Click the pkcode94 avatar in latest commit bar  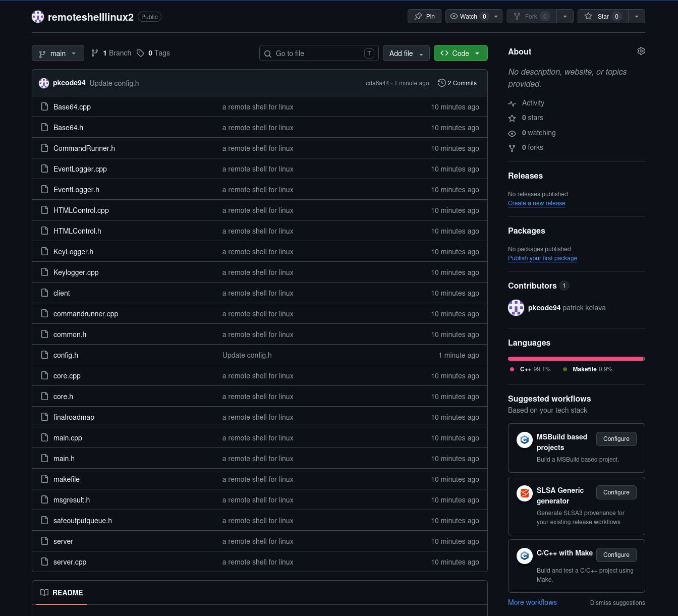44,83
